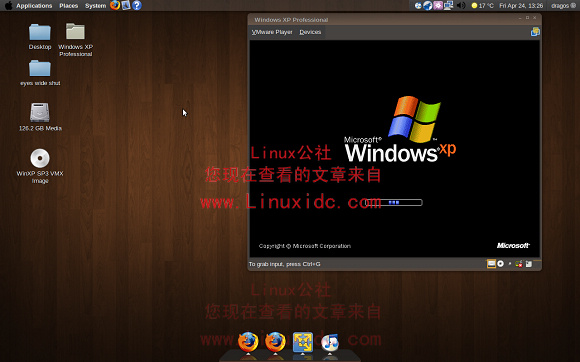The width and height of the screenshot is (580, 362).
Task: Click the 'To grab input, press Ctrl+G' text
Action: pos(284,264)
